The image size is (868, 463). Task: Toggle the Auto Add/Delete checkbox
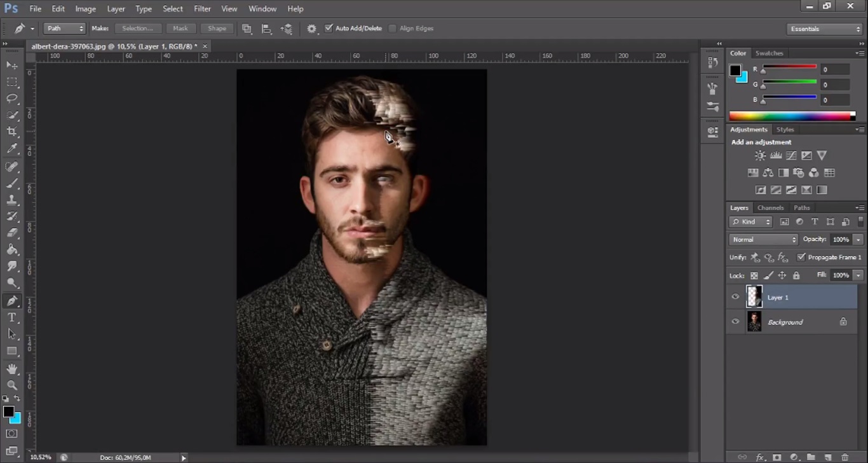click(x=329, y=28)
